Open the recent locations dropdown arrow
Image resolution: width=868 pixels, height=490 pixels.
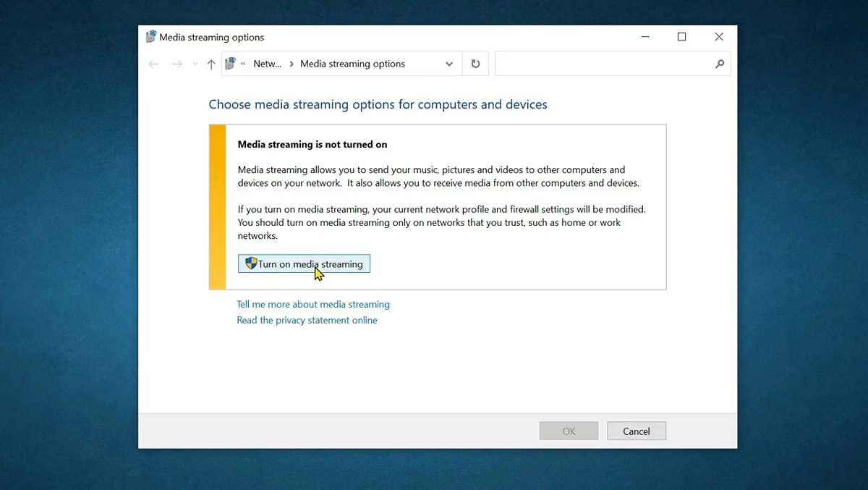click(195, 64)
